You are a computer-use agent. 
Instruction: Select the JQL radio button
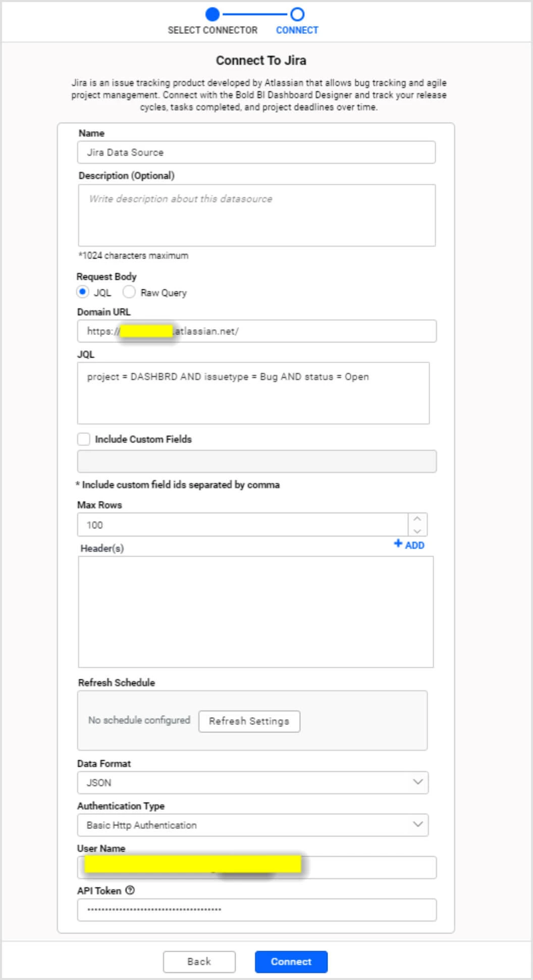(x=83, y=292)
